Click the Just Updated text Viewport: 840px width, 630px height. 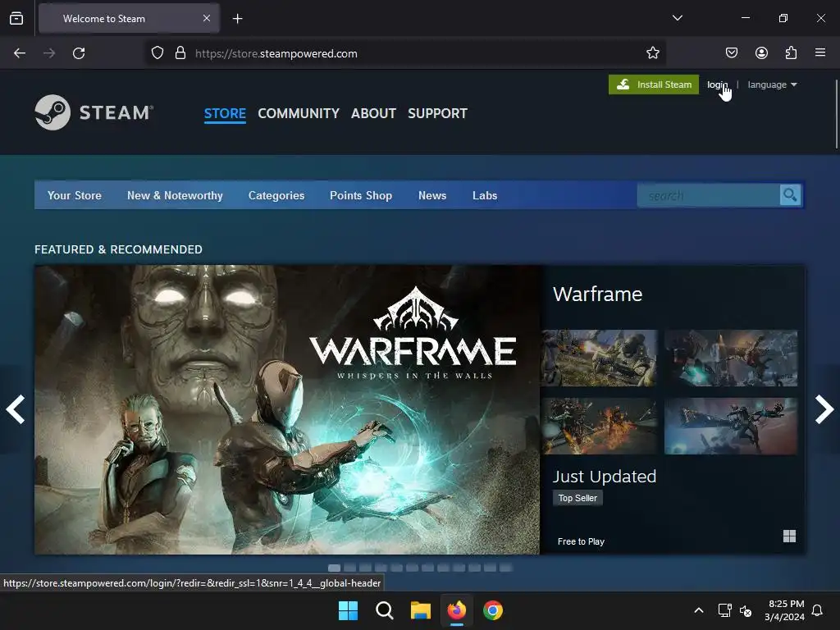[605, 477]
